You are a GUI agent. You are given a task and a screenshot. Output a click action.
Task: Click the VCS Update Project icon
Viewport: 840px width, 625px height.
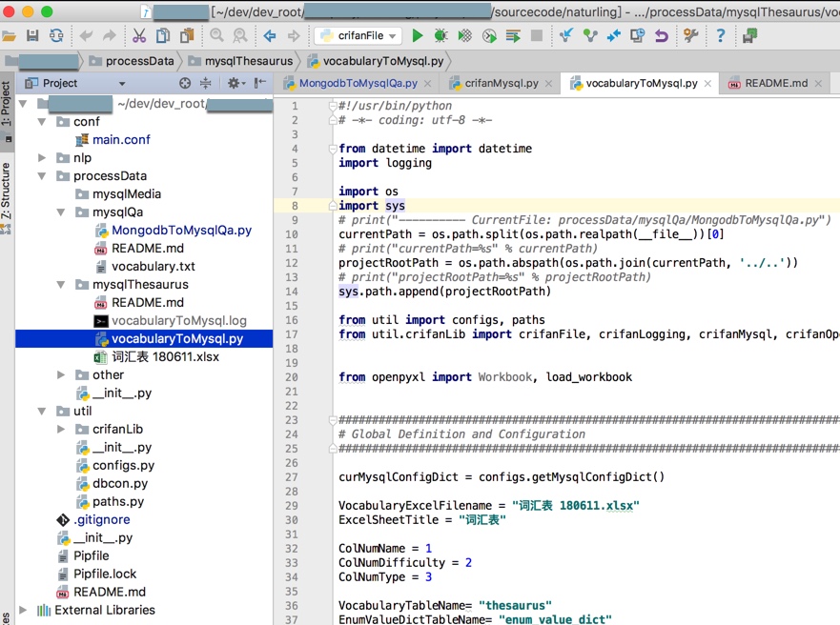[x=565, y=36]
